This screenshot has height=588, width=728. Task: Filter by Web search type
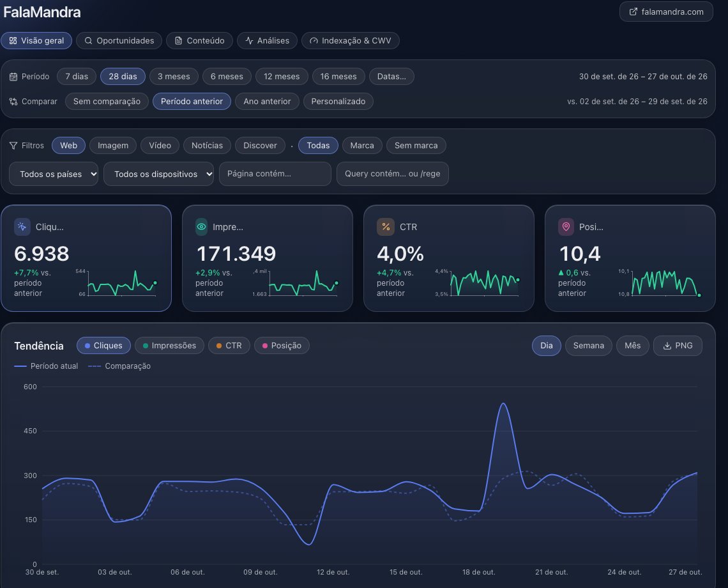click(x=69, y=146)
